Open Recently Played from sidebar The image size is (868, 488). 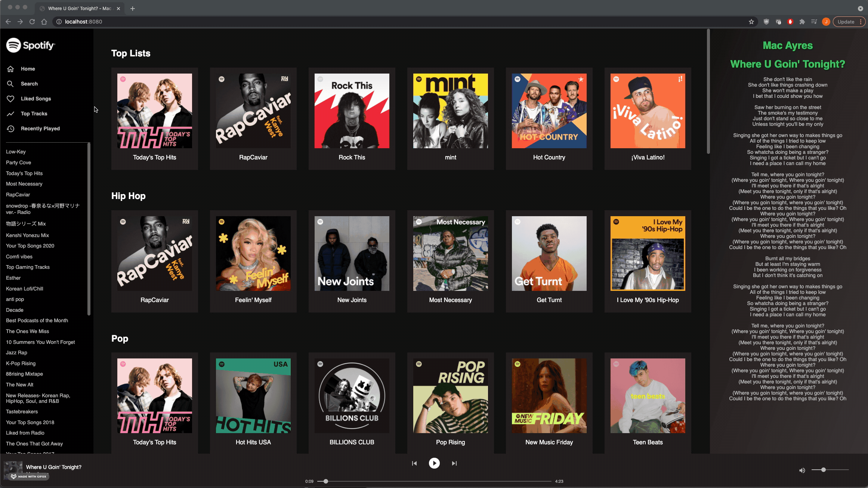tap(40, 128)
